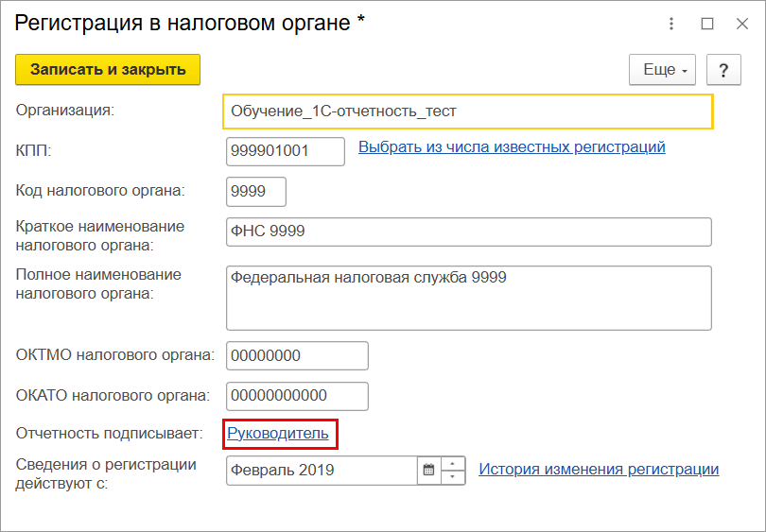
Task: Decrease month with the down stepper arrow
Action: click(453, 477)
